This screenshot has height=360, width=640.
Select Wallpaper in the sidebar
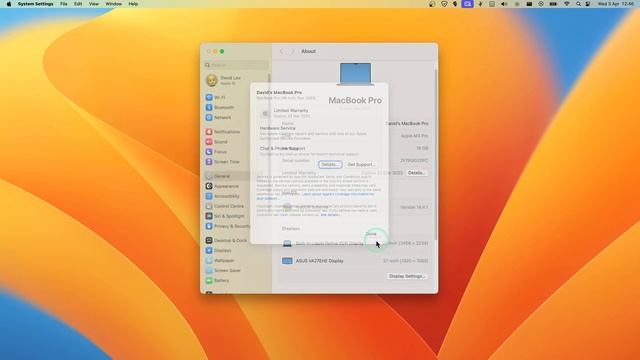point(220,260)
